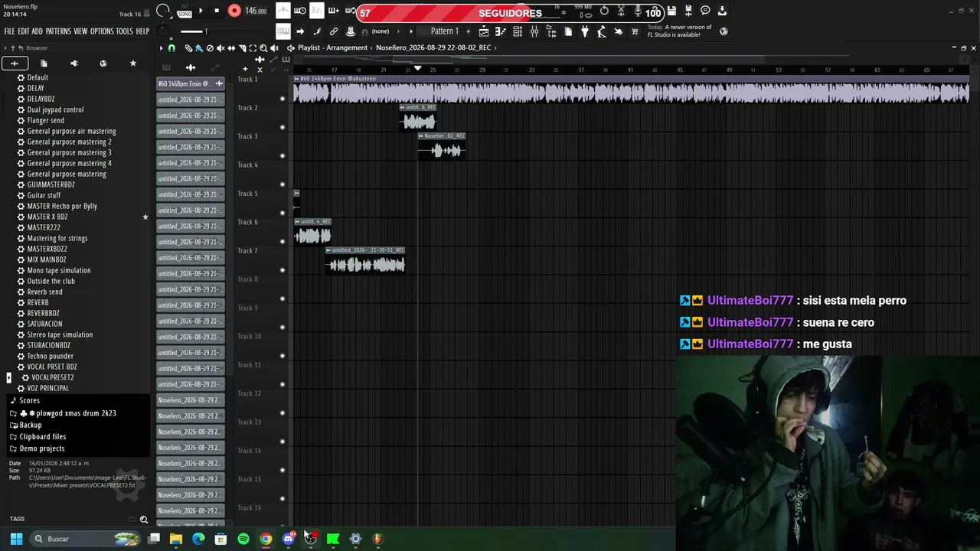
Task: Open the plugin picker plug icon
Action: (585, 31)
